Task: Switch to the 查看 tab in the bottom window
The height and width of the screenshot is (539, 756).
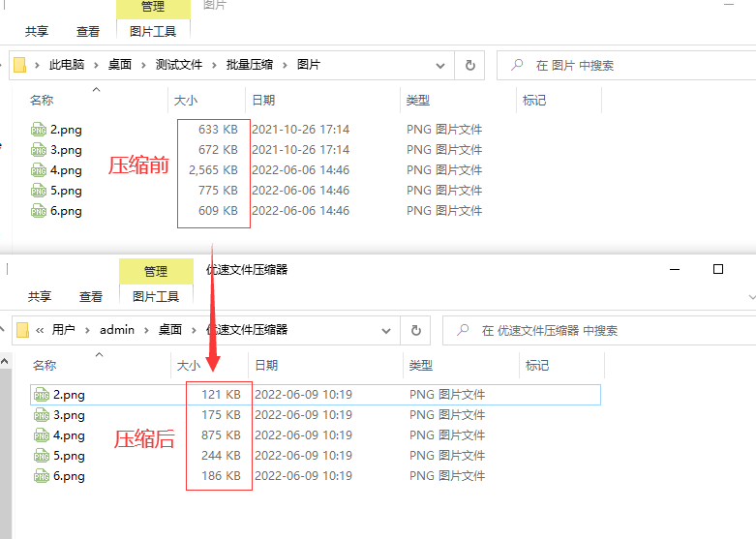Action: (x=91, y=296)
